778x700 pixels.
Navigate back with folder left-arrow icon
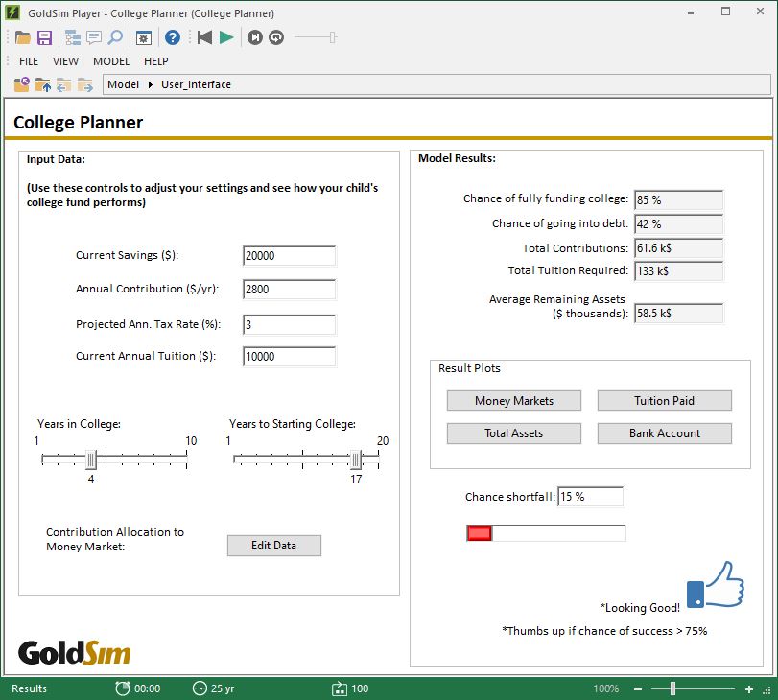(x=63, y=84)
